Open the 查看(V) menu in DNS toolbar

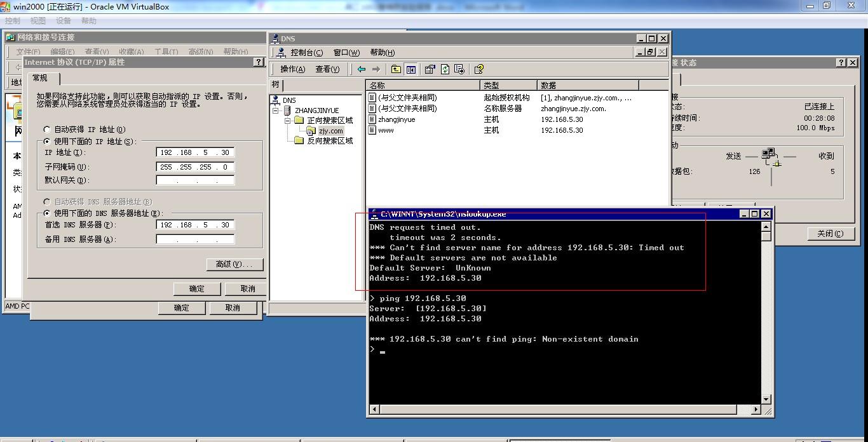pyautogui.click(x=327, y=69)
